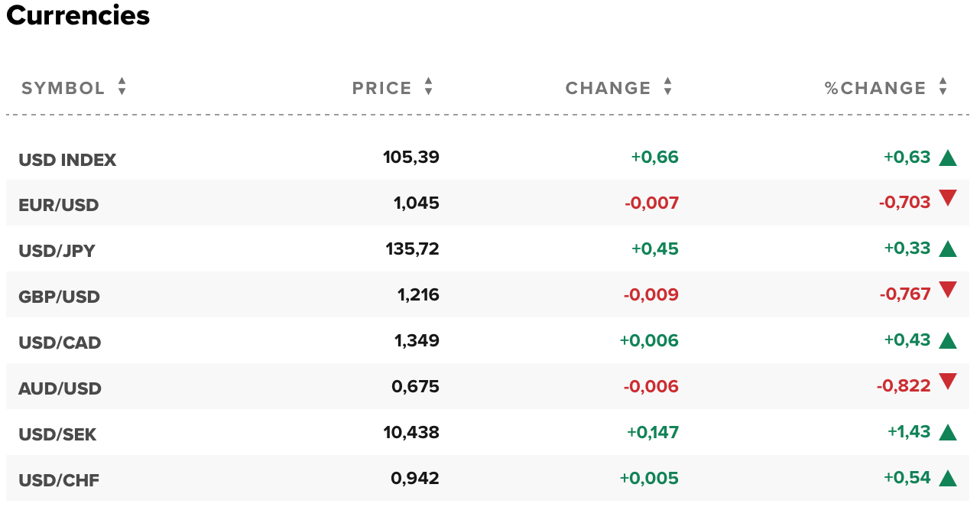980x520 pixels.
Task: Toggle sorting by the CHANGE column
Action: 668,87
